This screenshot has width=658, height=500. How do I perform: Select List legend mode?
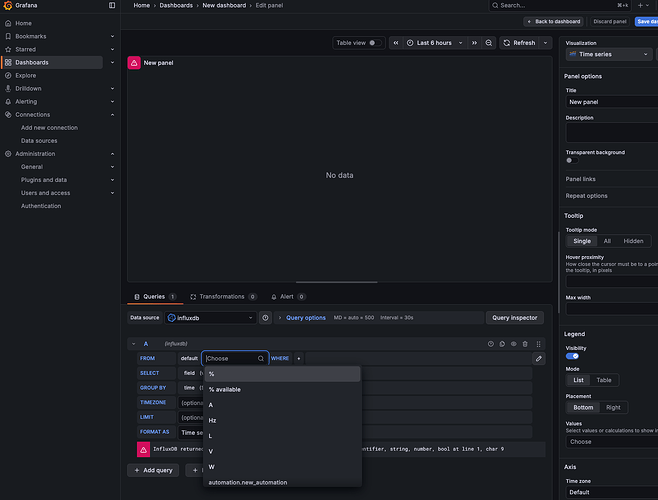578,380
